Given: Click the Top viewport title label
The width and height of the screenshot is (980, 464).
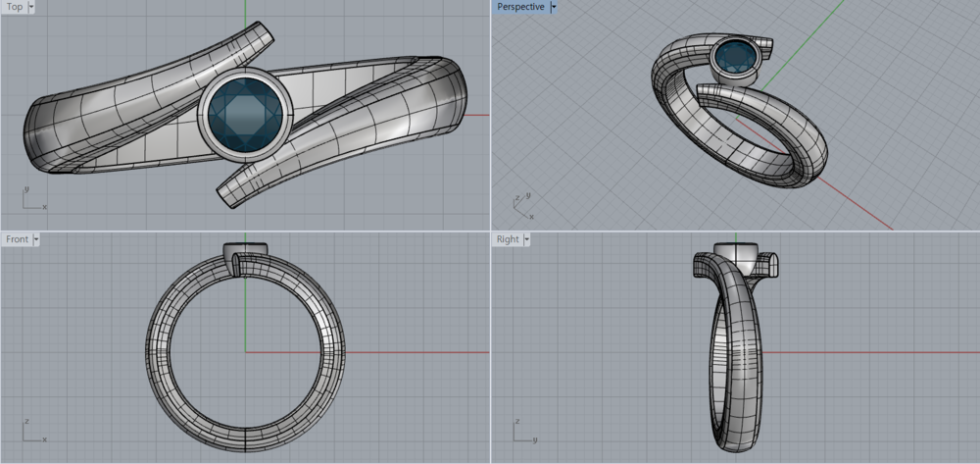Looking at the screenshot, I should pos(14,7).
